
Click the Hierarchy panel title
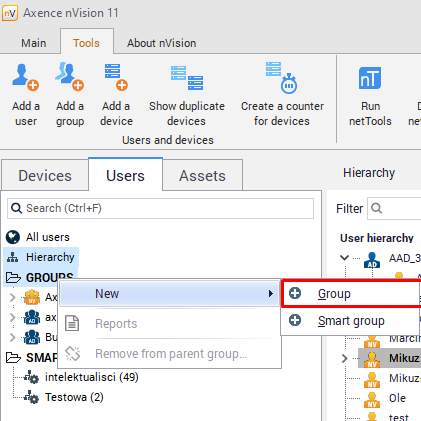(369, 173)
